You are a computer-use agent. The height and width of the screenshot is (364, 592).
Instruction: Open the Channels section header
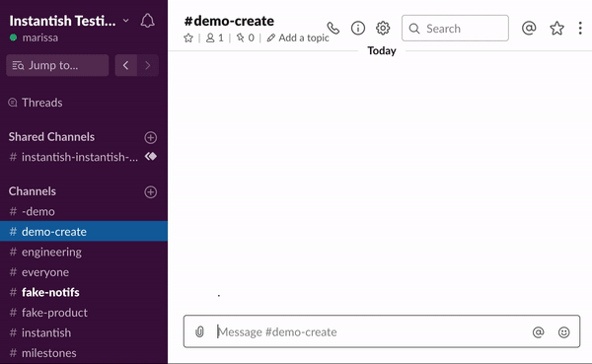(33, 191)
